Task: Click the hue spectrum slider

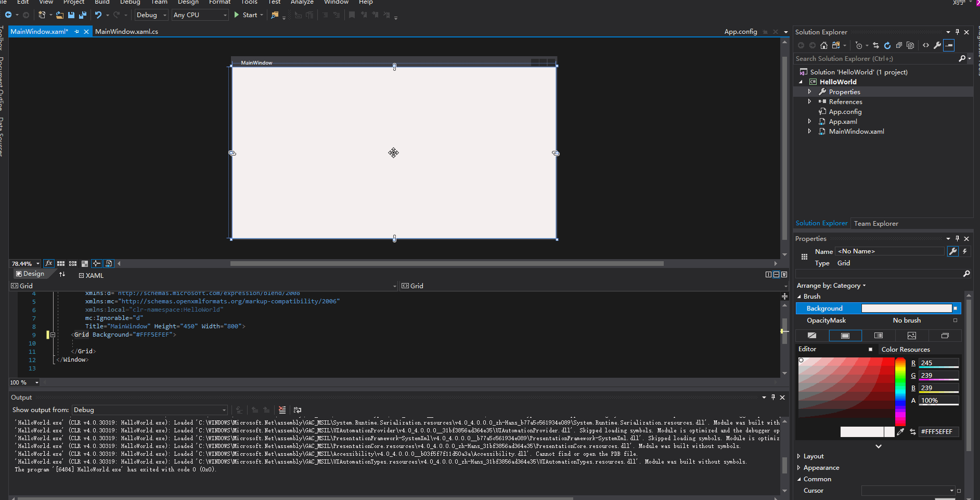Action: (x=900, y=392)
